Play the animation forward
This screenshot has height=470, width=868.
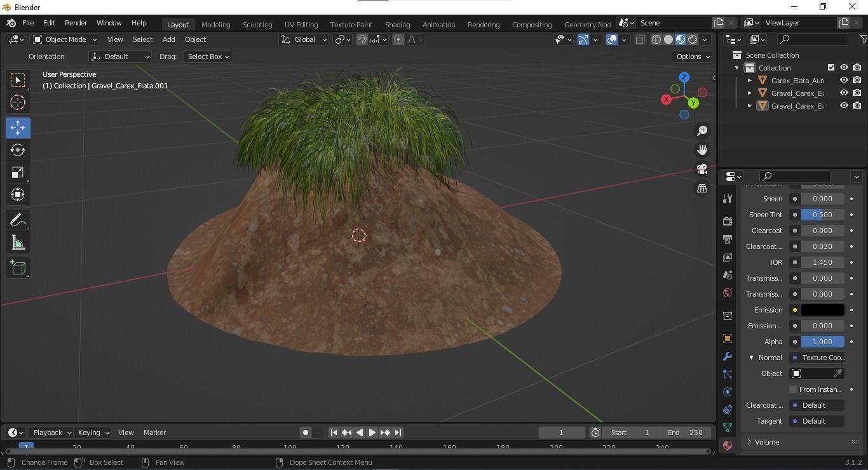[372, 433]
